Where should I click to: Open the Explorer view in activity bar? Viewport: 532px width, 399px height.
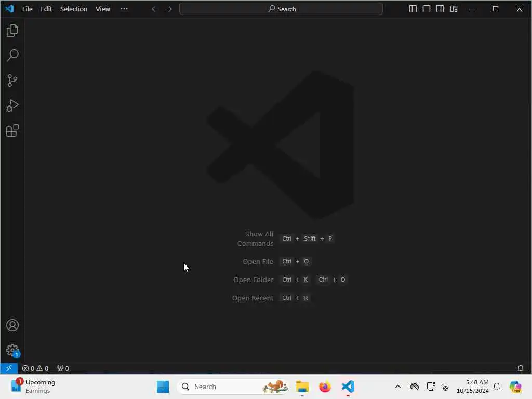(12, 31)
